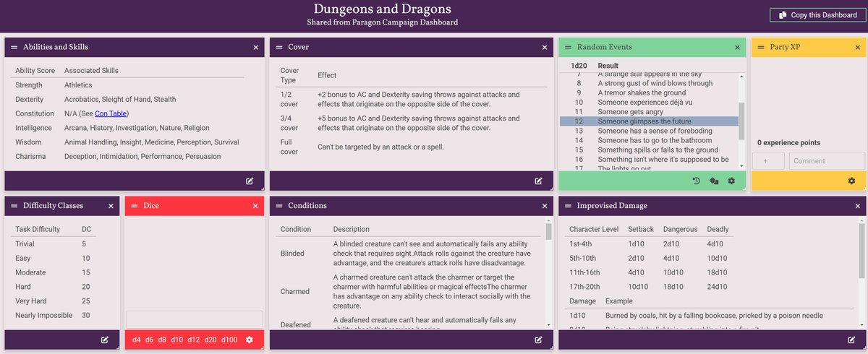Close the Difficulty Classes widget
Viewport: 868px width, 354px height.
111,206
